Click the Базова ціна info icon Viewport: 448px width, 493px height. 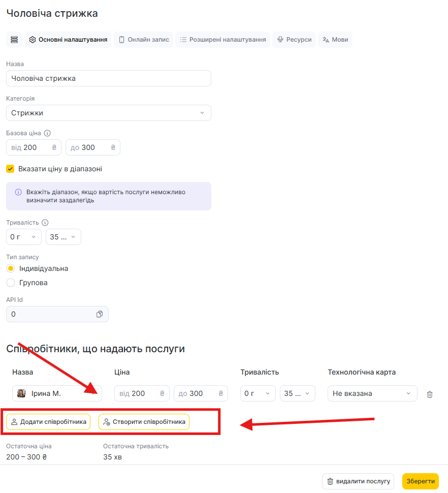47,133
